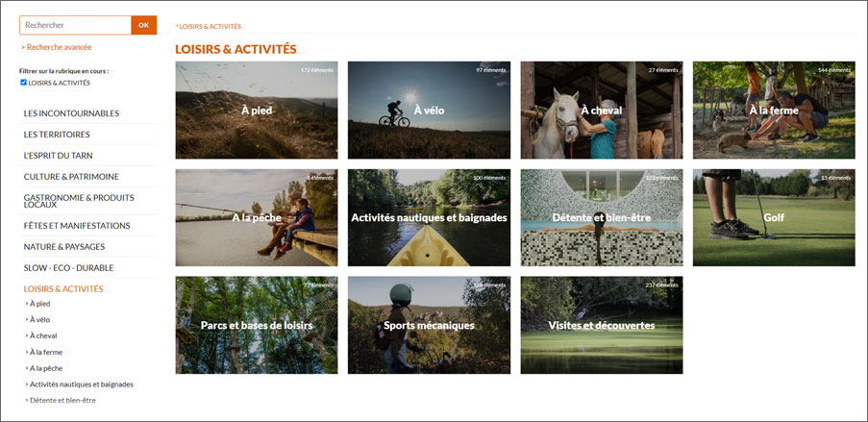Image resolution: width=868 pixels, height=422 pixels.
Task: Uncheck the LOISIRS & ACTIVITÉS filter checkbox
Action: coord(23,83)
